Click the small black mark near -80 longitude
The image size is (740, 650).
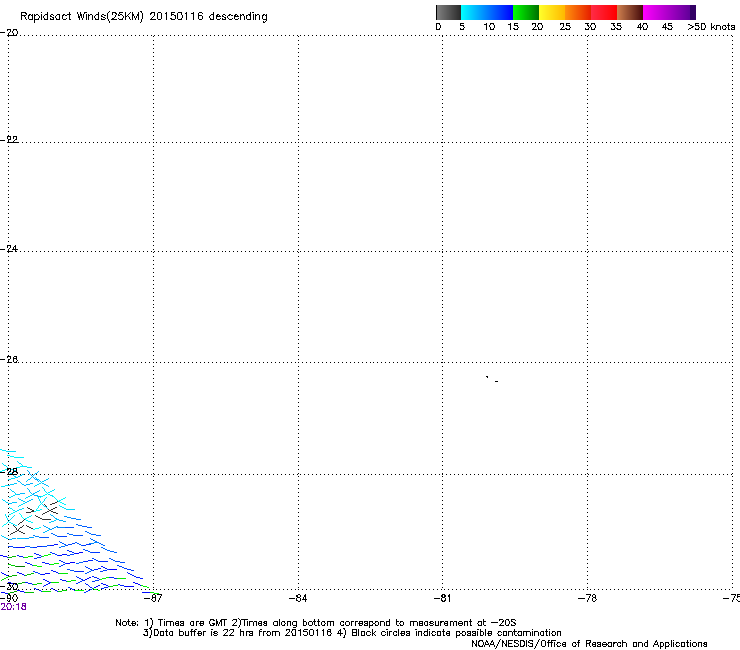click(492, 379)
